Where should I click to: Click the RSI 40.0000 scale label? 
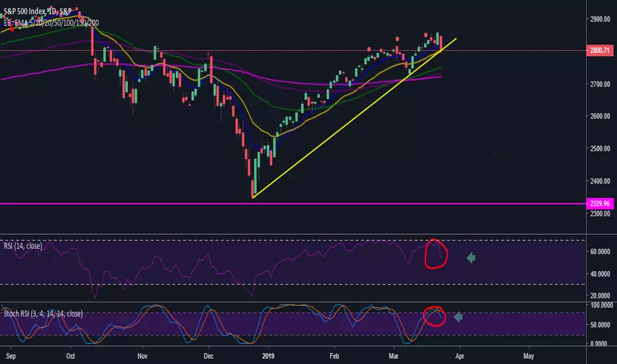(x=600, y=273)
